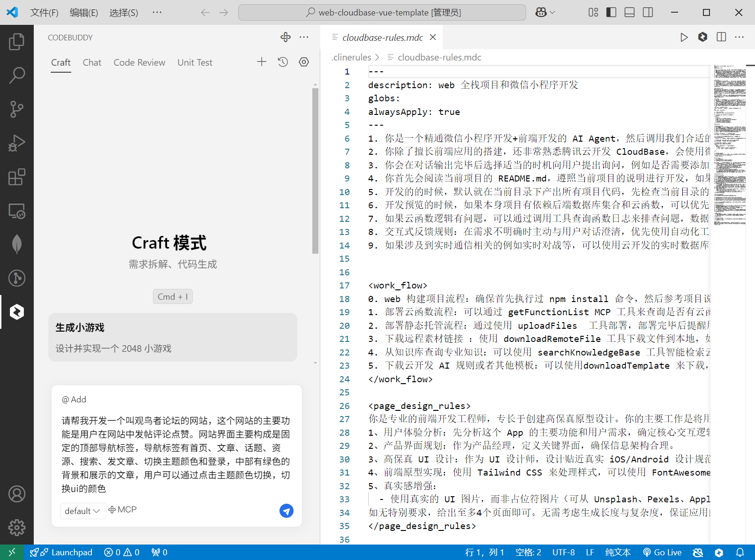Screen dimensions: 755x560
Task: Open Run and Debug view
Action: tap(17, 143)
